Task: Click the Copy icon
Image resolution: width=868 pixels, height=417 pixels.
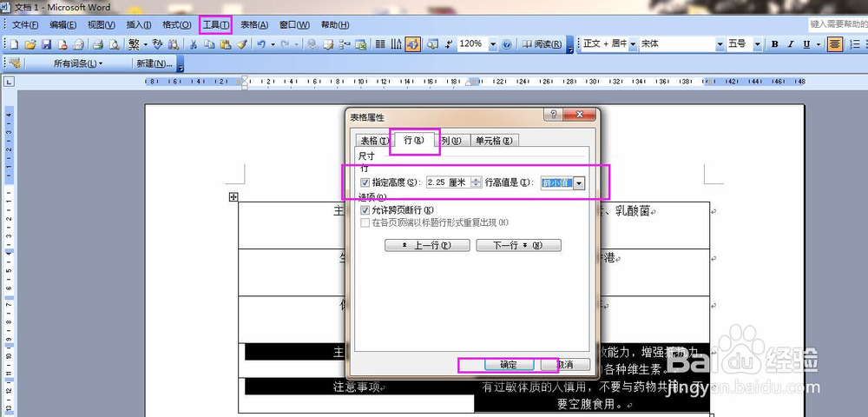Action: pyautogui.click(x=209, y=44)
